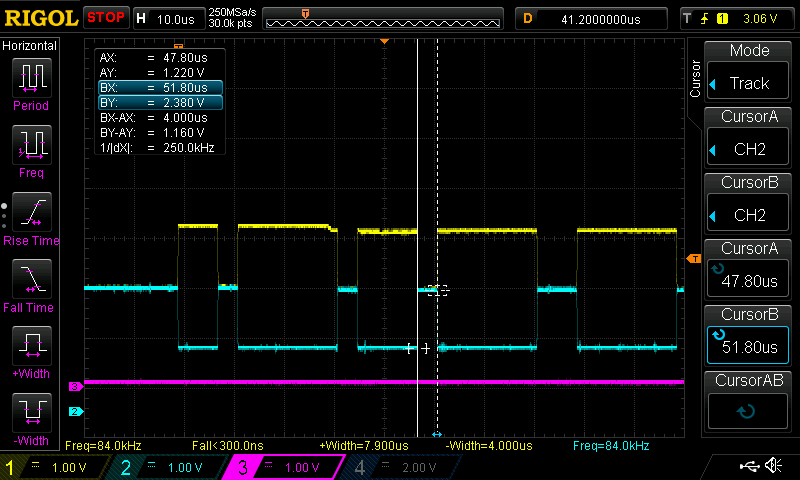The image size is (800, 480).
Task: Select the -Width measurement icon
Action: click(32, 412)
